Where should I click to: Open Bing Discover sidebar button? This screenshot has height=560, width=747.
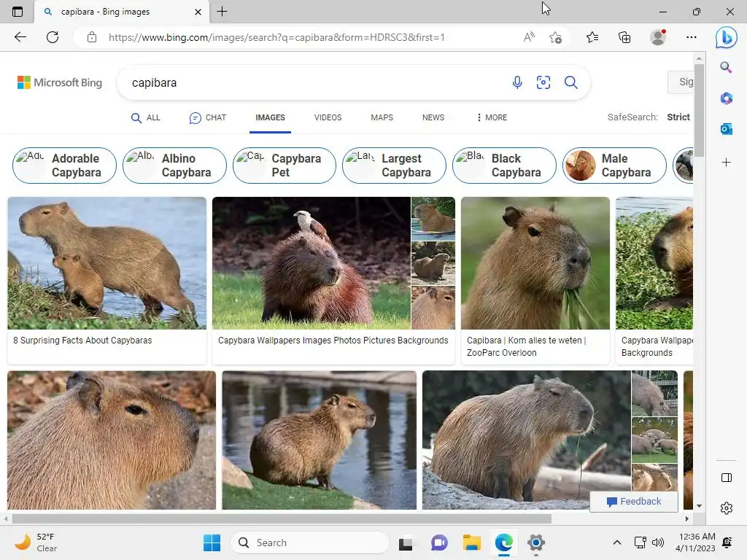click(x=726, y=37)
